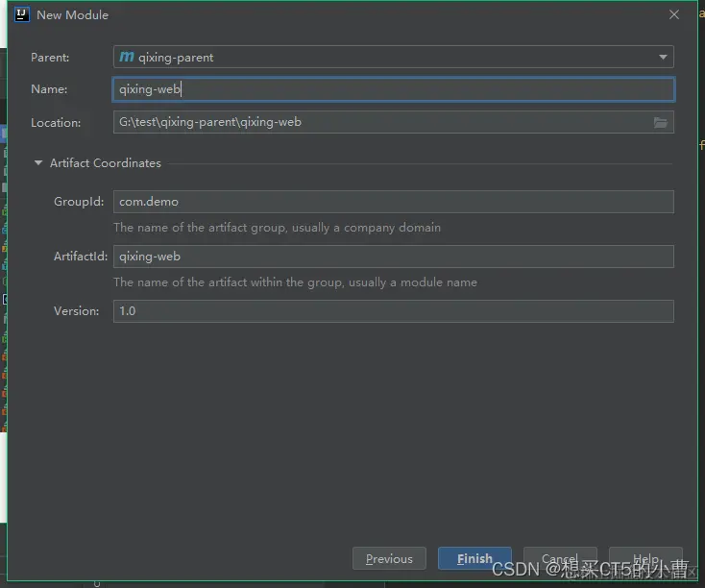The width and height of the screenshot is (705, 588).
Task: Click Finish to create the module
Action: click(x=474, y=559)
